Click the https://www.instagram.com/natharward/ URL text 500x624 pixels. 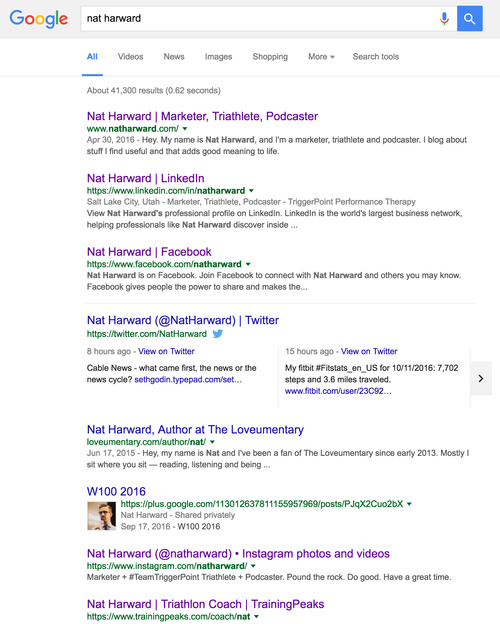pyautogui.click(x=167, y=566)
